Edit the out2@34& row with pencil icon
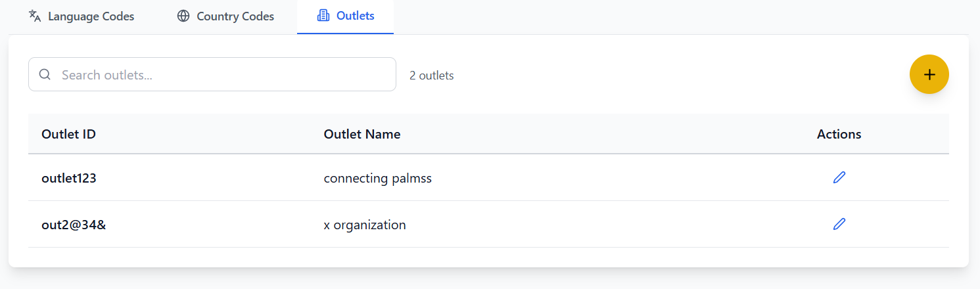This screenshot has height=289, width=980. 839,225
